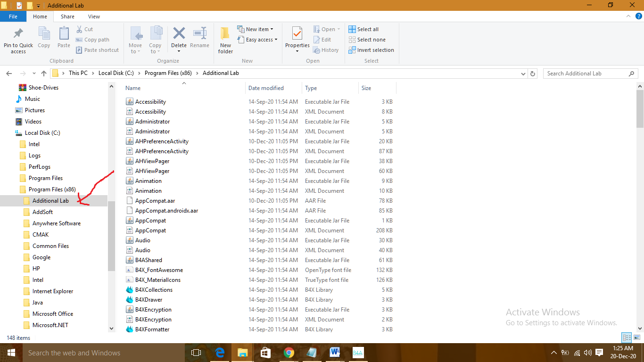Screen dimensions: 644x362
Task: Click Invert selection in the ribbon
Action: pyautogui.click(x=371, y=50)
